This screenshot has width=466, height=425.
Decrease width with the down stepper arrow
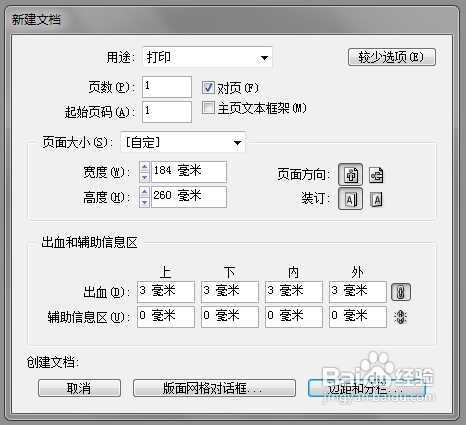(x=144, y=177)
